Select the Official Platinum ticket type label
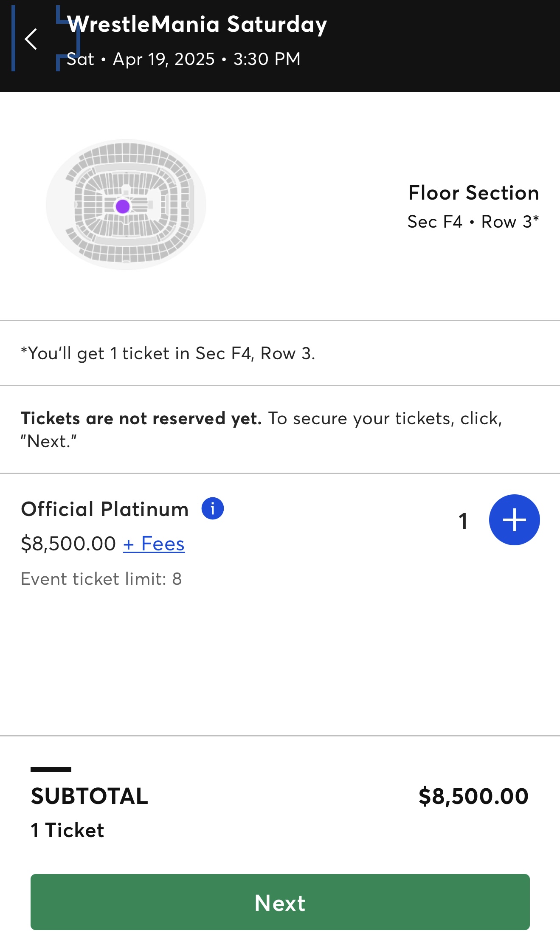The image size is (560, 939). coord(105,509)
